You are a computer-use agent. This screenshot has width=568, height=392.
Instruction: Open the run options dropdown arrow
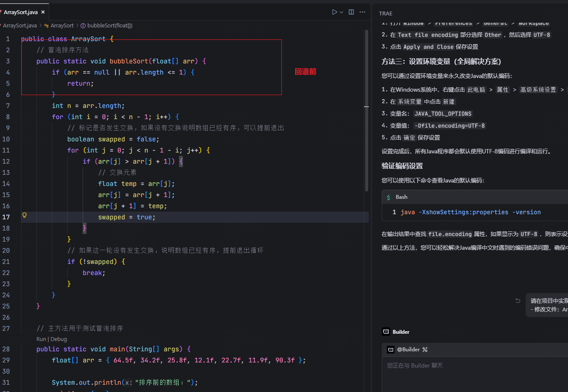click(341, 12)
